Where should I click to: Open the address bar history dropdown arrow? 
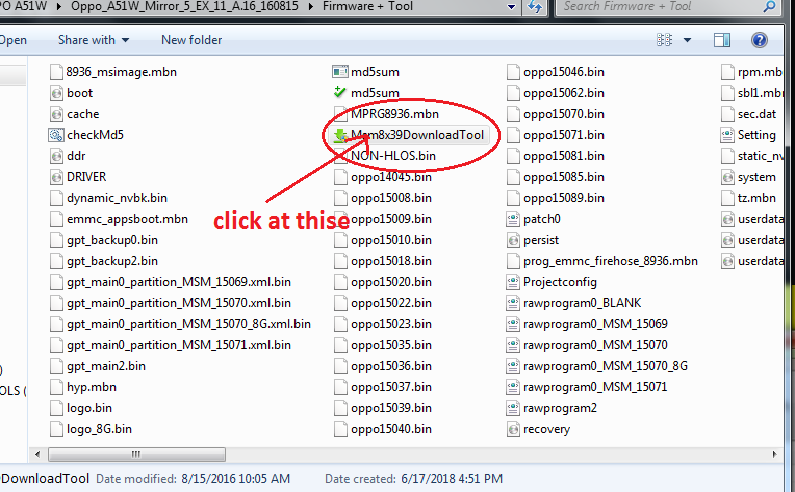(512, 7)
